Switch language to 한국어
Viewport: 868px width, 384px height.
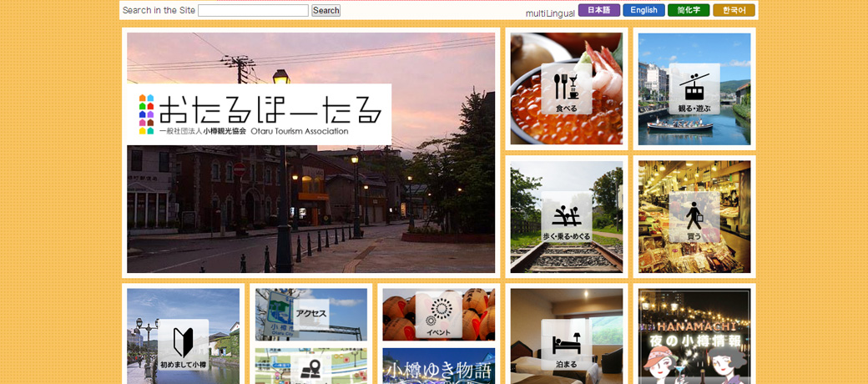click(x=734, y=10)
